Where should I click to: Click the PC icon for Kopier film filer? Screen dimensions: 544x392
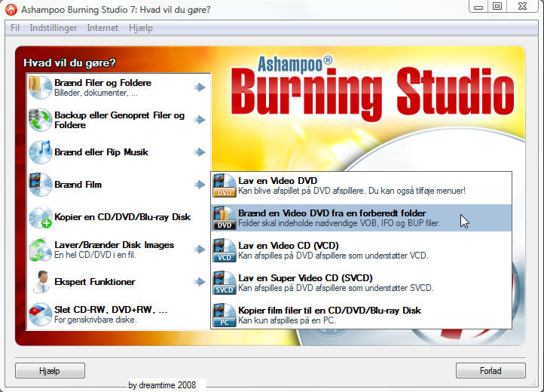coord(224,315)
